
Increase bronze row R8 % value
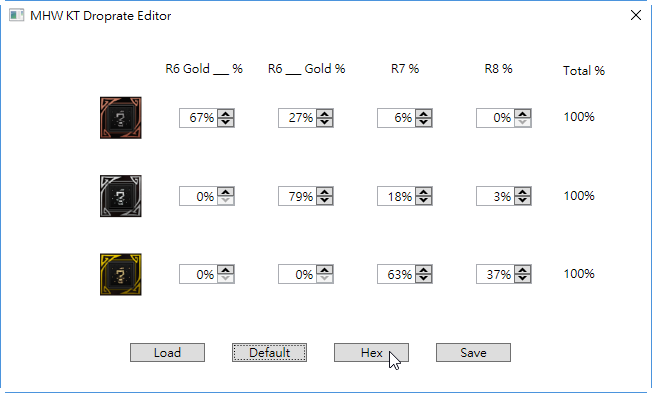[523, 114]
